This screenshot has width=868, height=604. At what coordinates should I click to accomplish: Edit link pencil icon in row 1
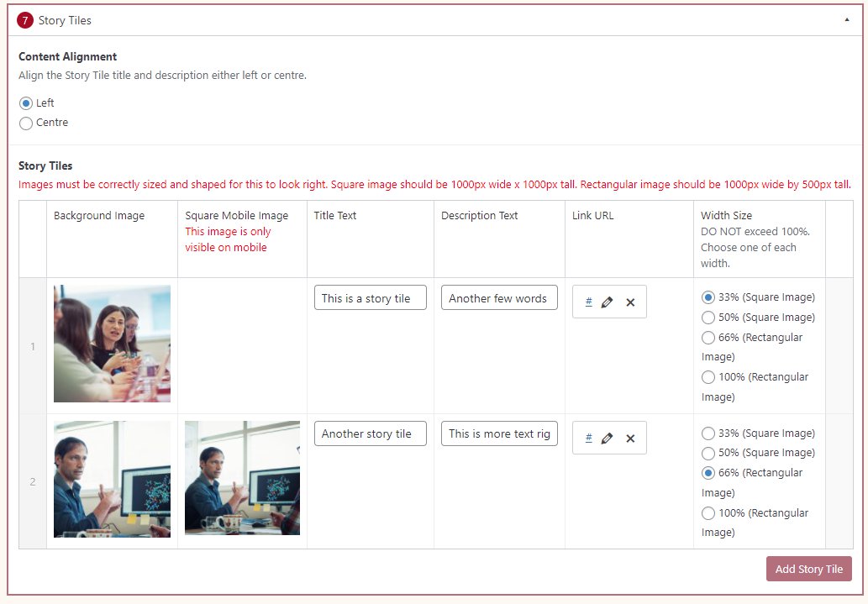[607, 302]
